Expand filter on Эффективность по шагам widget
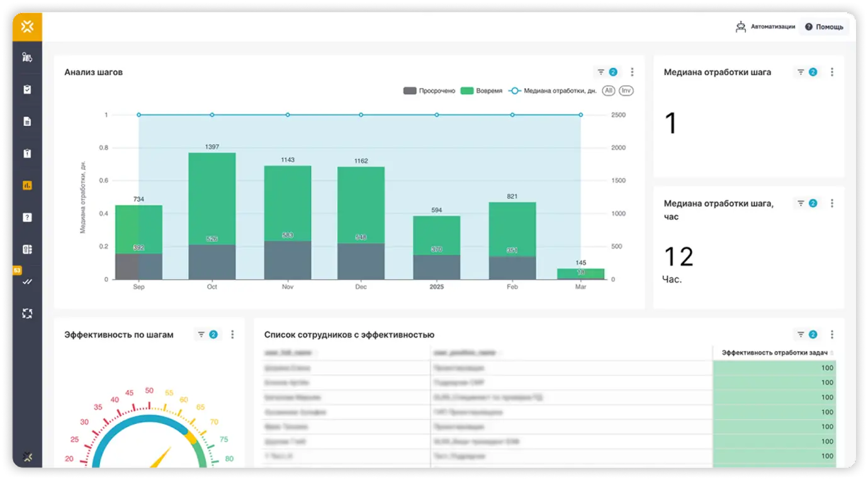This screenshot has height=480, width=868. pyautogui.click(x=206, y=335)
